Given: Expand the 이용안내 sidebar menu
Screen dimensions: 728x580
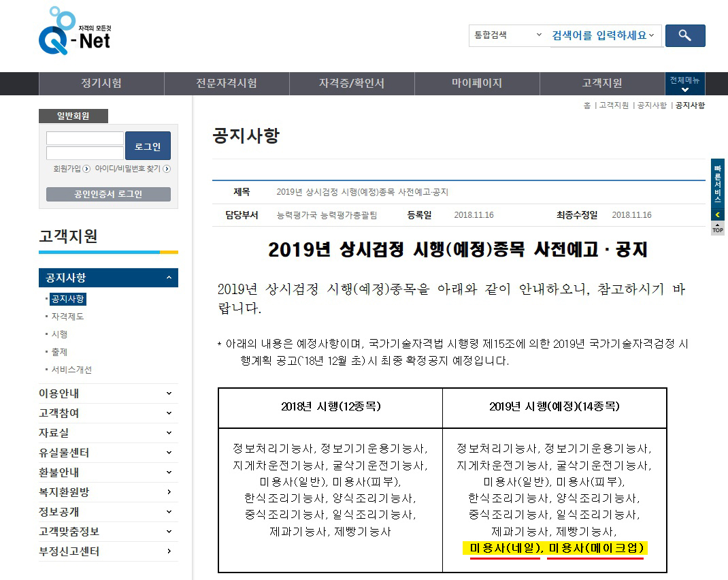Looking at the screenshot, I should (169, 393).
